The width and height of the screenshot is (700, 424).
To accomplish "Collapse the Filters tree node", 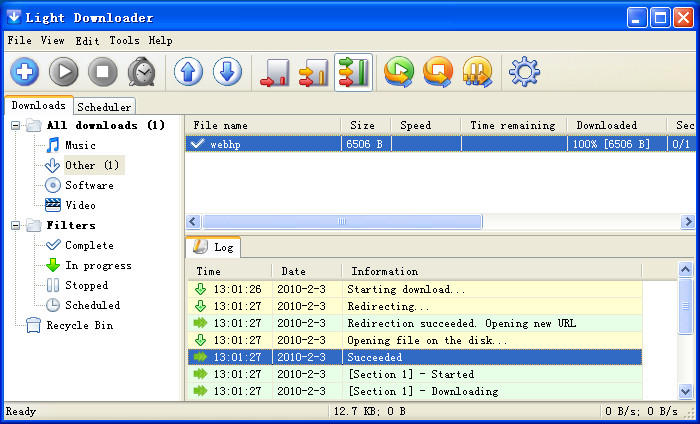I will [x=15, y=225].
